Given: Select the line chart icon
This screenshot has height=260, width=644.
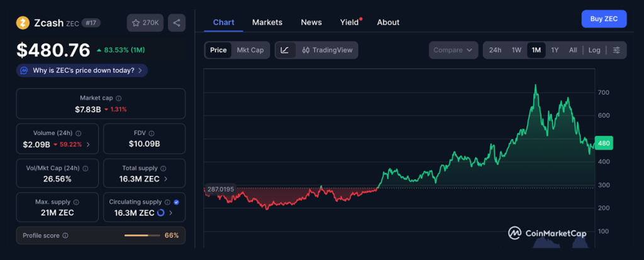Looking at the screenshot, I should tap(285, 50).
